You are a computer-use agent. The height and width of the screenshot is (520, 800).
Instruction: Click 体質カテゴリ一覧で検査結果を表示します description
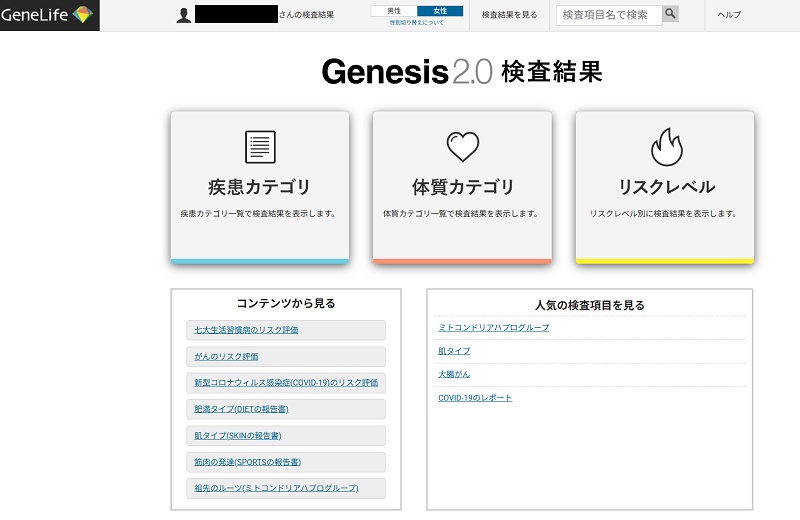[x=461, y=214]
